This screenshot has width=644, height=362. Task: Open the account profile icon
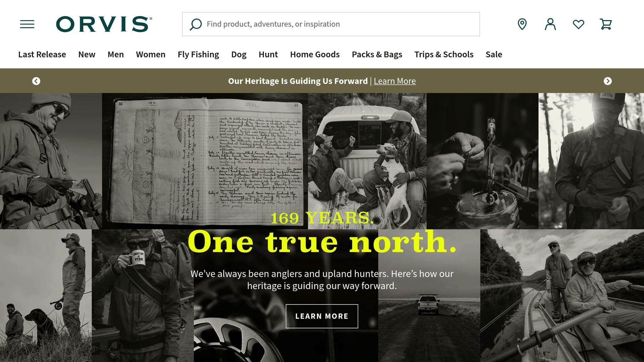[x=550, y=24]
